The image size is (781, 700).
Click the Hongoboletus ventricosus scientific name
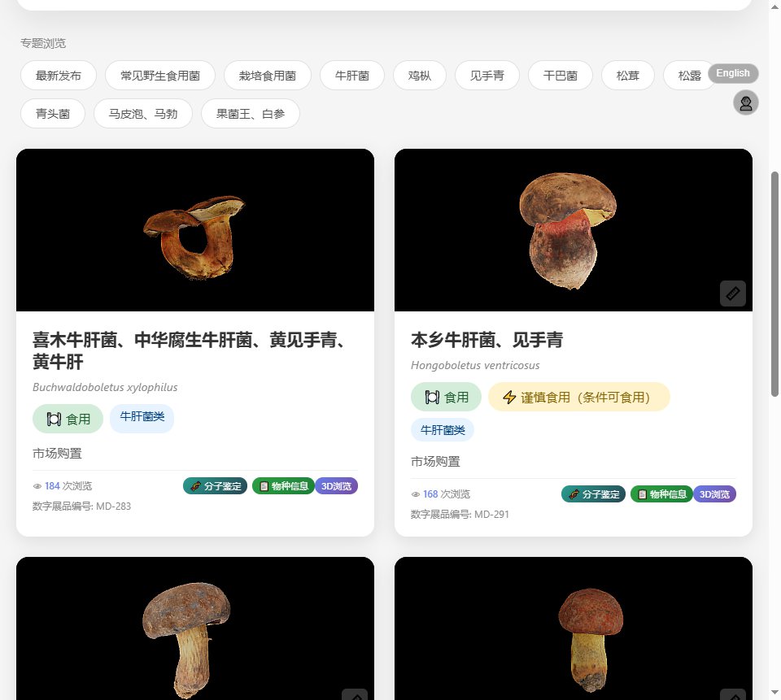coord(475,365)
